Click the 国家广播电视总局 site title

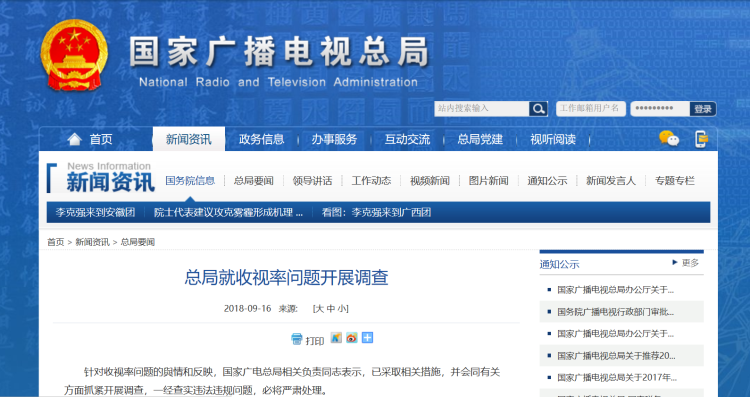[278, 52]
